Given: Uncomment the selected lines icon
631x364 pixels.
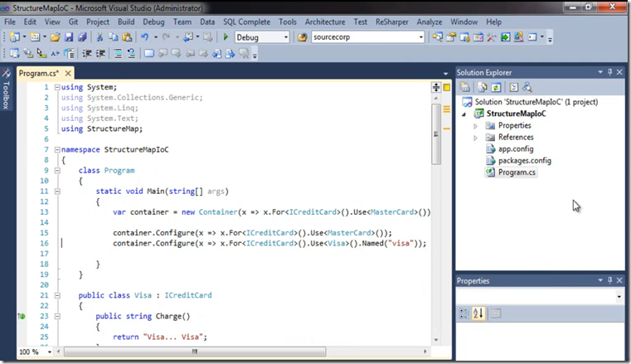Looking at the screenshot, I should [x=131, y=53].
